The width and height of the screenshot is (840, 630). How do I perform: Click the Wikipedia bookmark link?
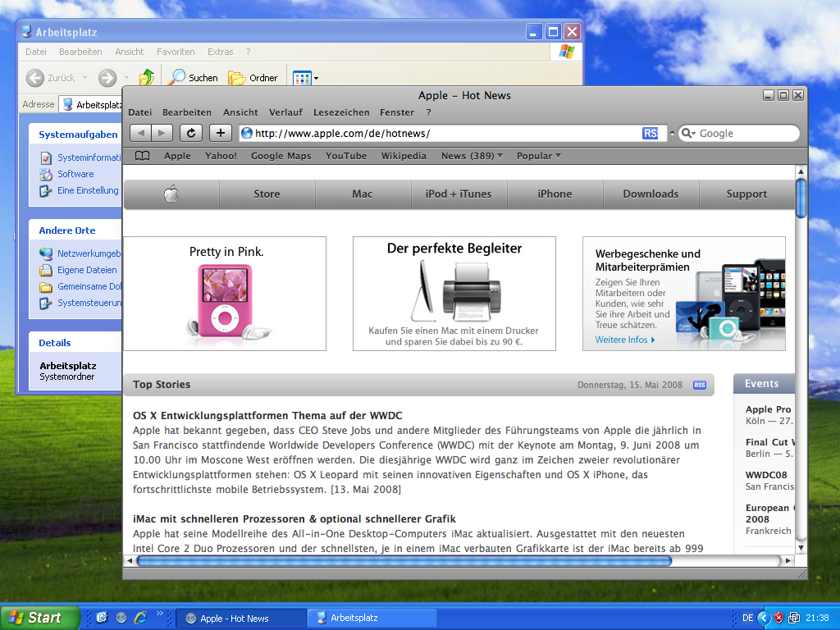[x=404, y=156]
